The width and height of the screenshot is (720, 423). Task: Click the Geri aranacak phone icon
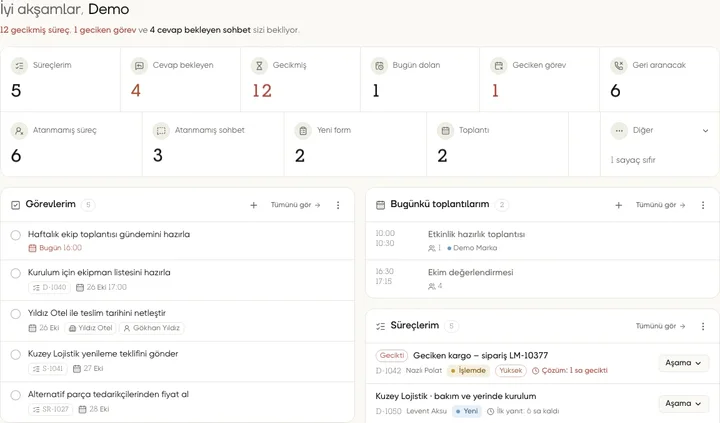tap(619, 66)
